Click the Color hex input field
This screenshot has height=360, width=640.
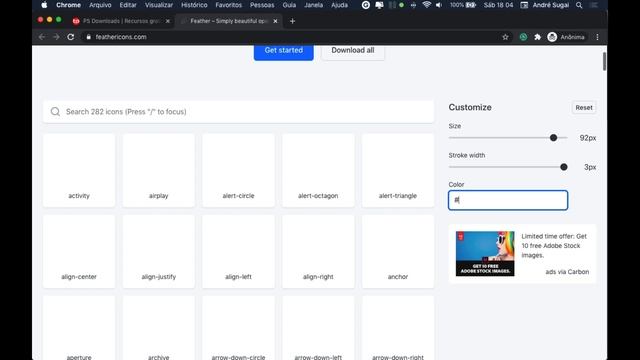tap(508, 200)
